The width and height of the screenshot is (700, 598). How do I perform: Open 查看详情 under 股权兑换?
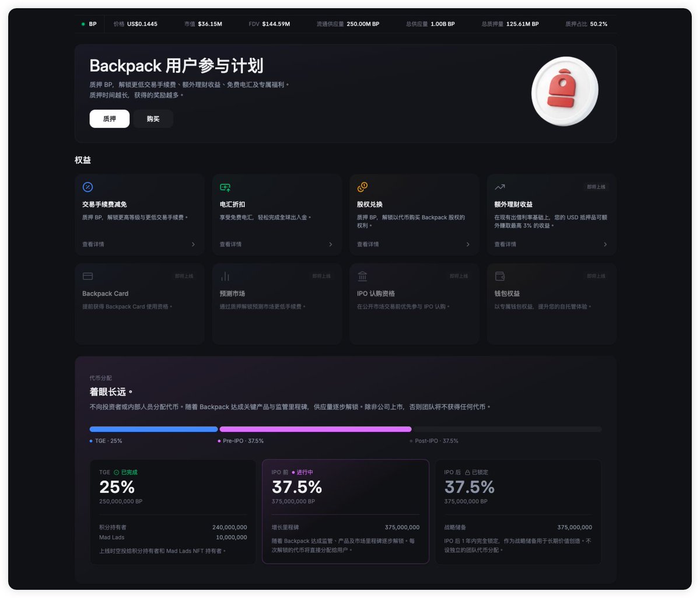pos(367,244)
